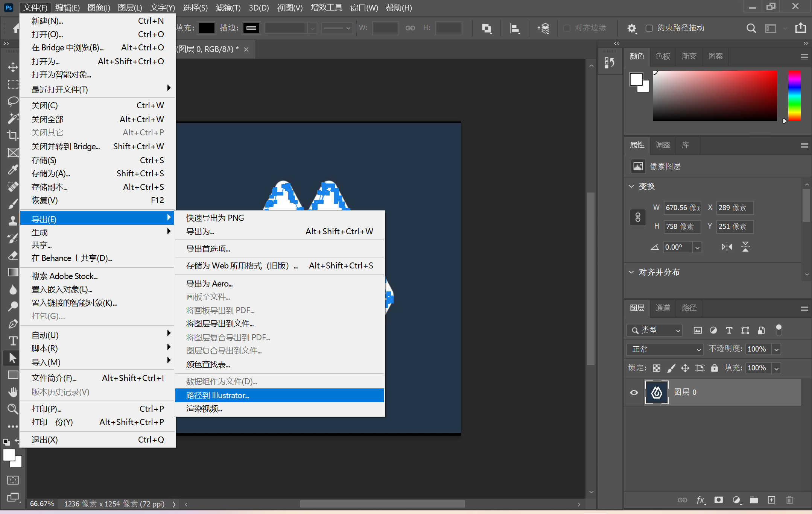Click the flip horizontal icon in Properties

(x=727, y=247)
